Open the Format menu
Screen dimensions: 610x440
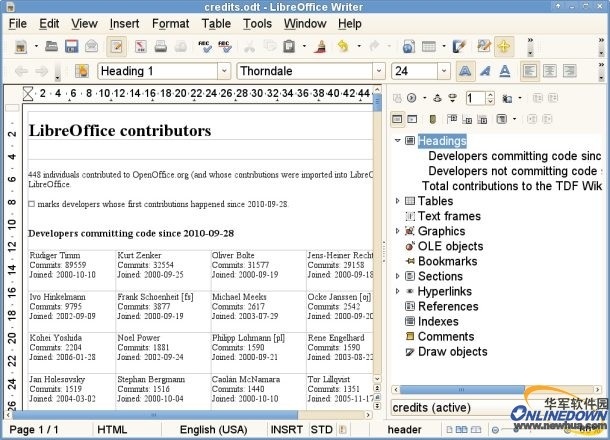[x=170, y=24]
